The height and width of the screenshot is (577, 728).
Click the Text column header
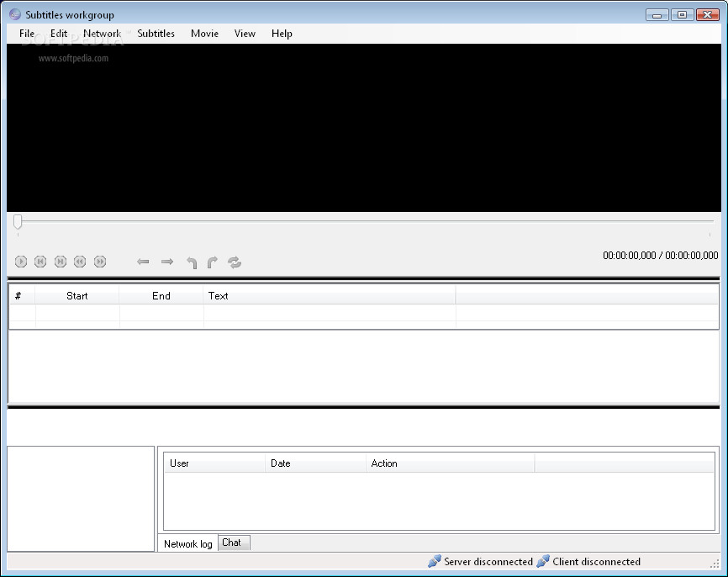330,295
